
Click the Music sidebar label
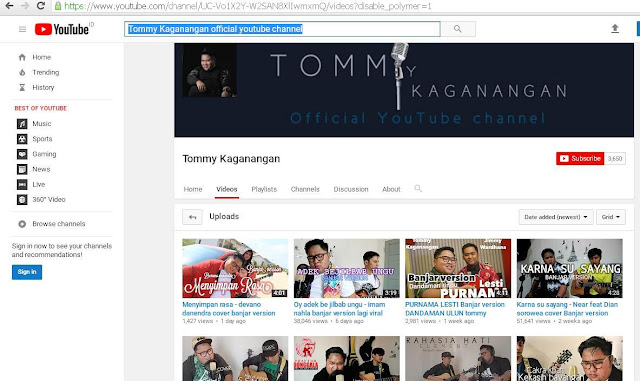(42, 124)
